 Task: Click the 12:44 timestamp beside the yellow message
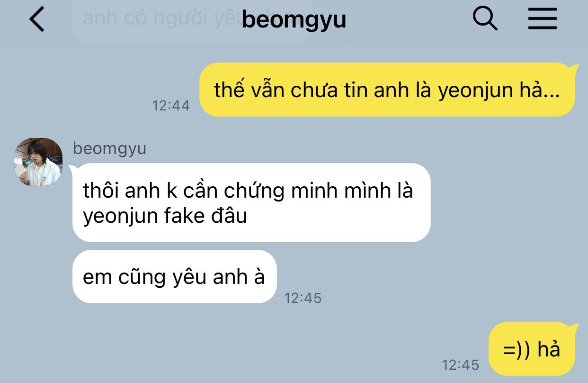(171, 105)
